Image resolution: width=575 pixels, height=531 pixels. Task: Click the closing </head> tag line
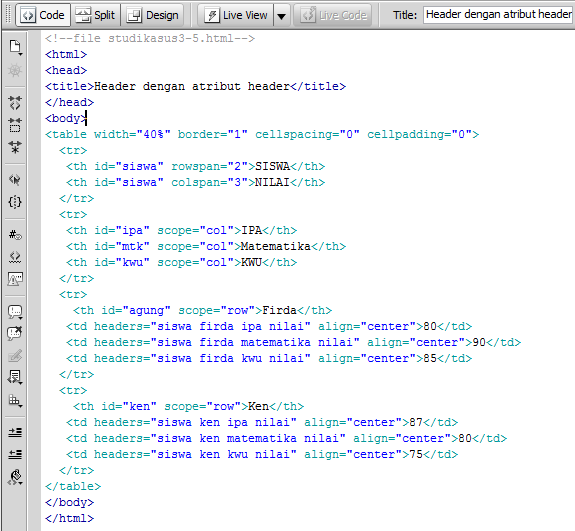[x=69, y=103]
